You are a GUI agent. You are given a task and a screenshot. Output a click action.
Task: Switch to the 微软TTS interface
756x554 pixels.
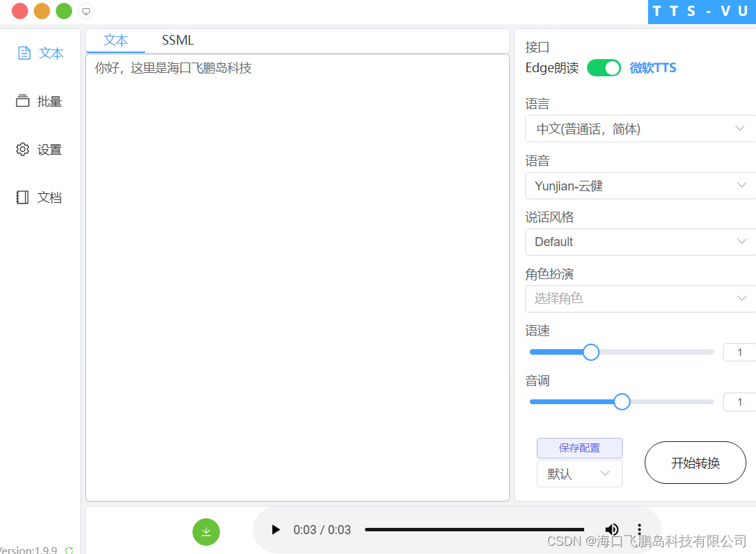653,67
